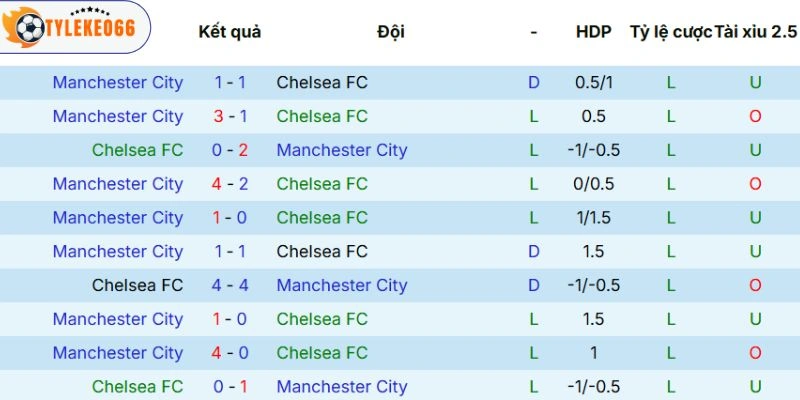Click Chelsea FC in the 4 - 4 row
Screen dimensions: 800x400
tap(138, 285)
